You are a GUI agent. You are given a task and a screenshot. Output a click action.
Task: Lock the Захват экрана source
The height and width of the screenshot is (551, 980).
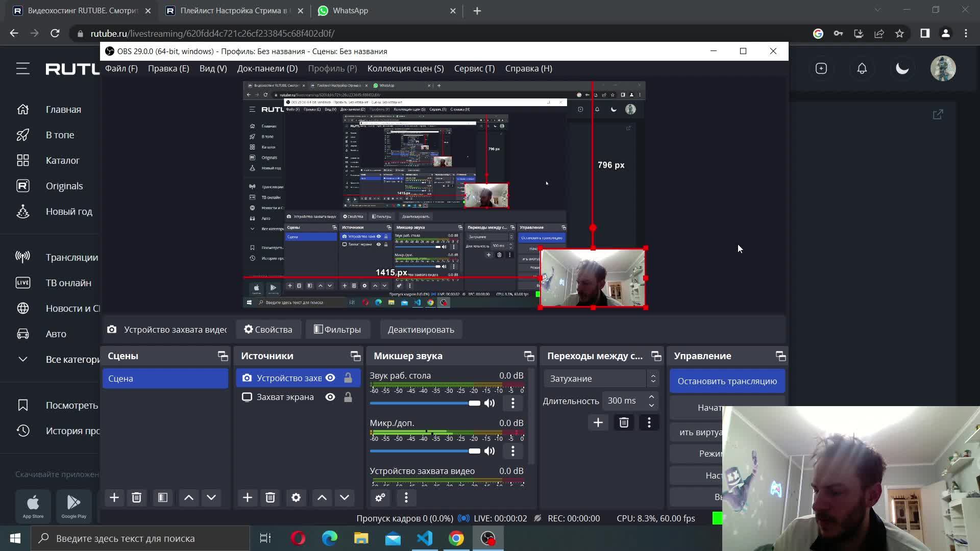click(x=348, y=397)
